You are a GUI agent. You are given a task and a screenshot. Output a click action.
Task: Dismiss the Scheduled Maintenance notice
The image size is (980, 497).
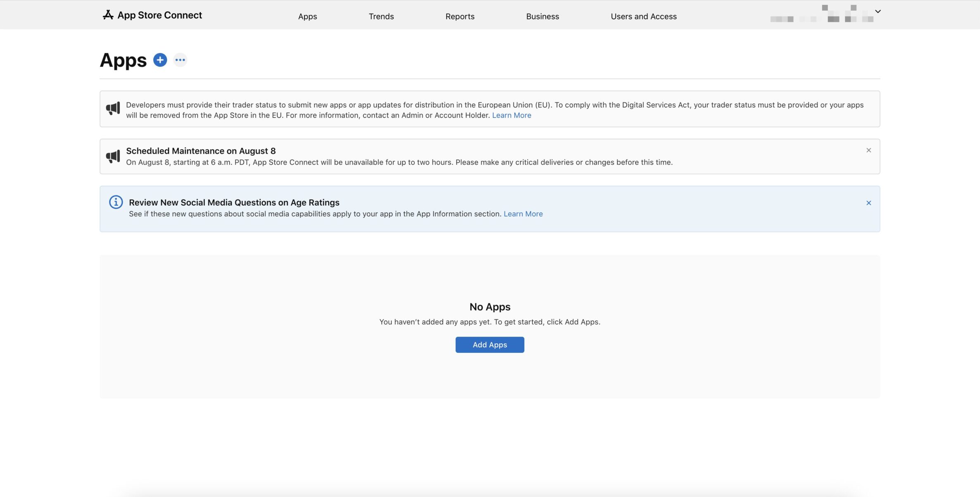click(868, 150)
